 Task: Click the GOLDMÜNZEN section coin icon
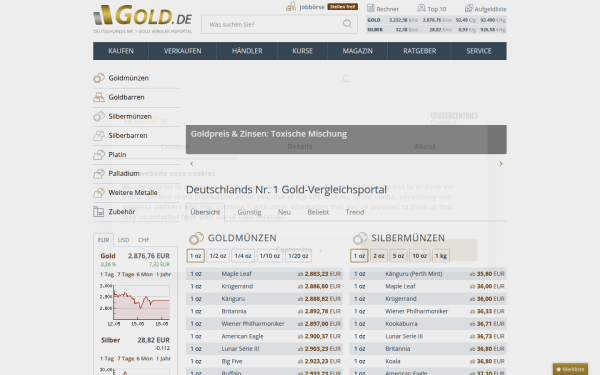pyautogui.click(x=196, y=238)
